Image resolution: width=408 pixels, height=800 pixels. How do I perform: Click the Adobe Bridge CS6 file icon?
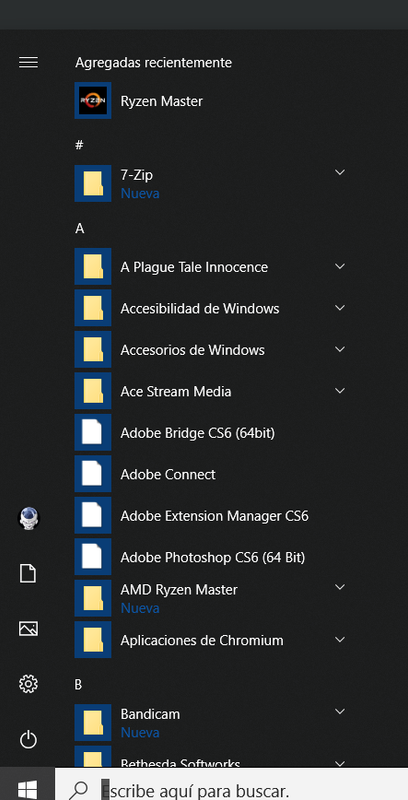coord(93,432)
